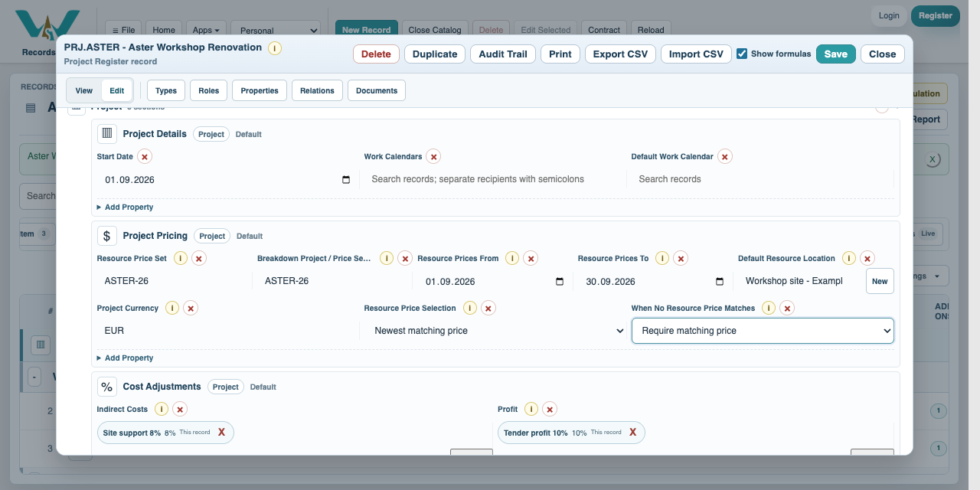Screen dimensions: 980x490
Task: Open the Relations tab
Action: 317,90
